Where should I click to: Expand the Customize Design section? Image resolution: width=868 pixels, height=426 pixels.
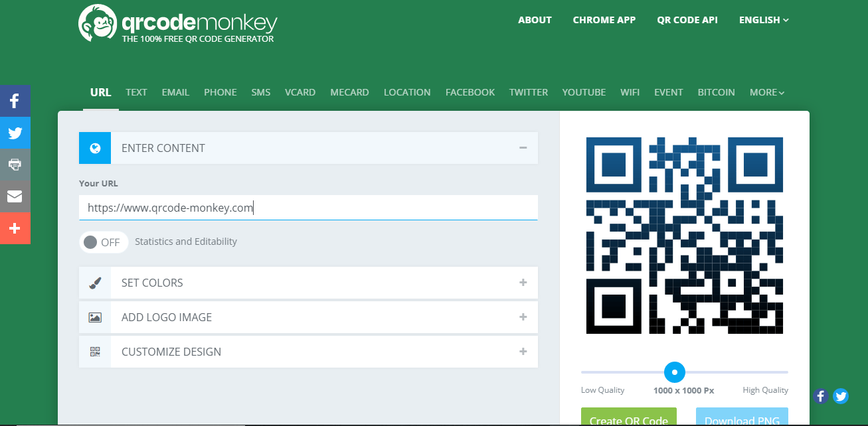point(523,352)
